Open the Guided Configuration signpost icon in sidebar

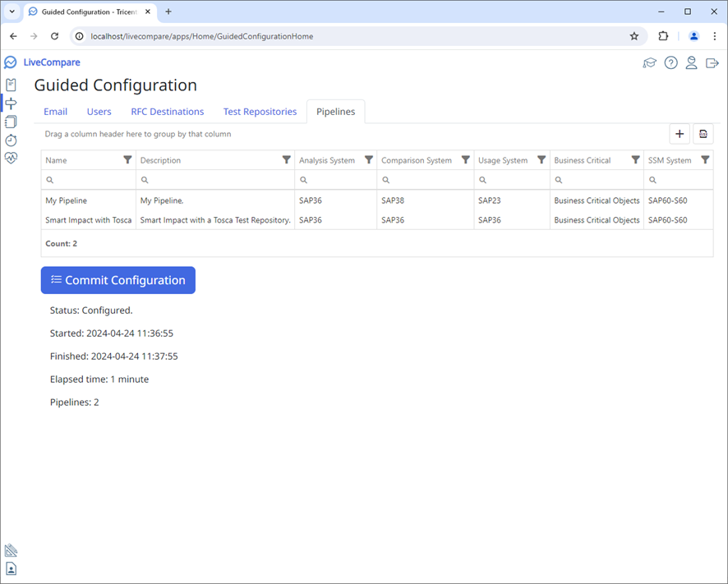pos(11,103)
